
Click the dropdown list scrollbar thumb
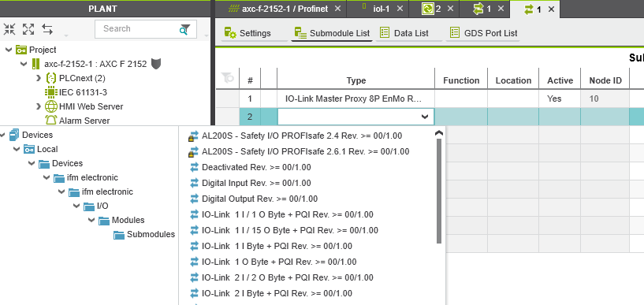coord(439,191)
